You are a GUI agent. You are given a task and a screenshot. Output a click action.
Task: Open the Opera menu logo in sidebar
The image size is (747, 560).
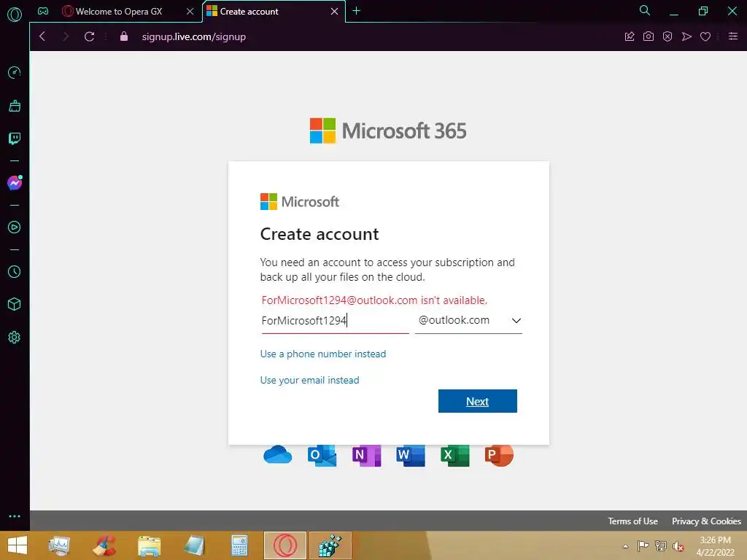[15, 15]
